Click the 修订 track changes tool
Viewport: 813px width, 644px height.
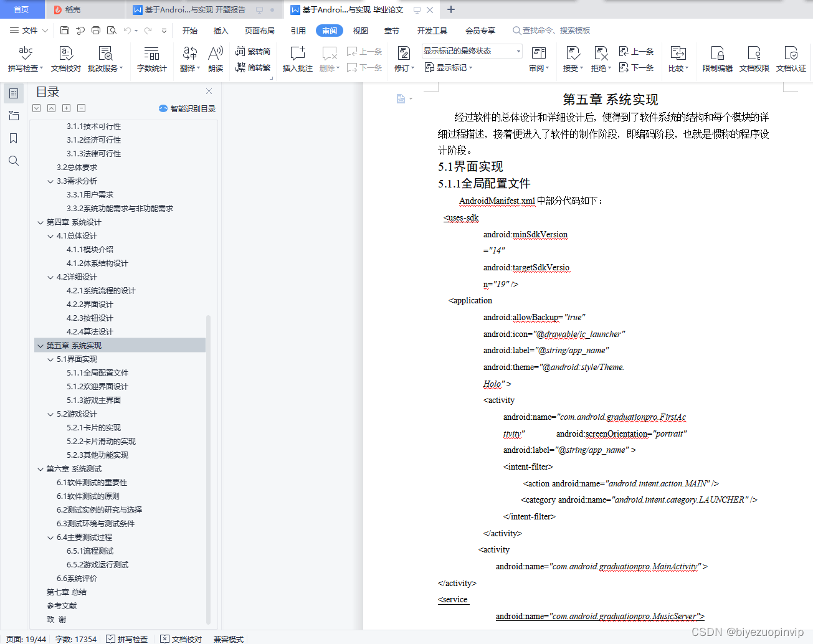click(404, 59)
